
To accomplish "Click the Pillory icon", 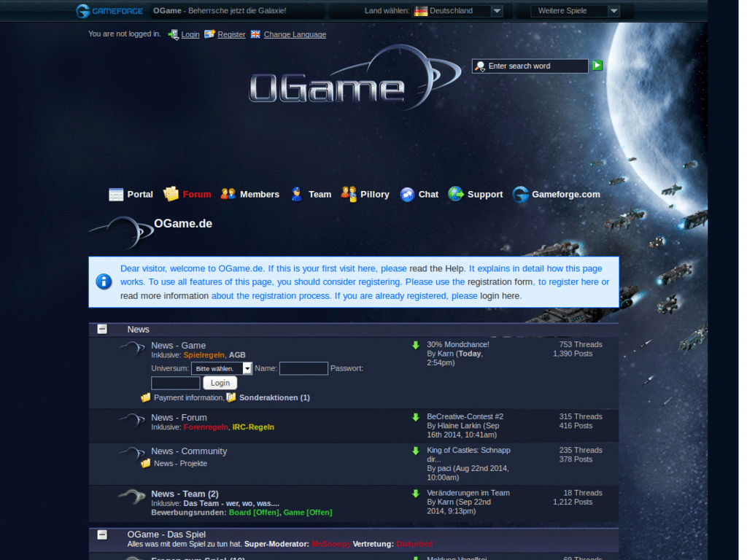I will click(x=349, y=194).
